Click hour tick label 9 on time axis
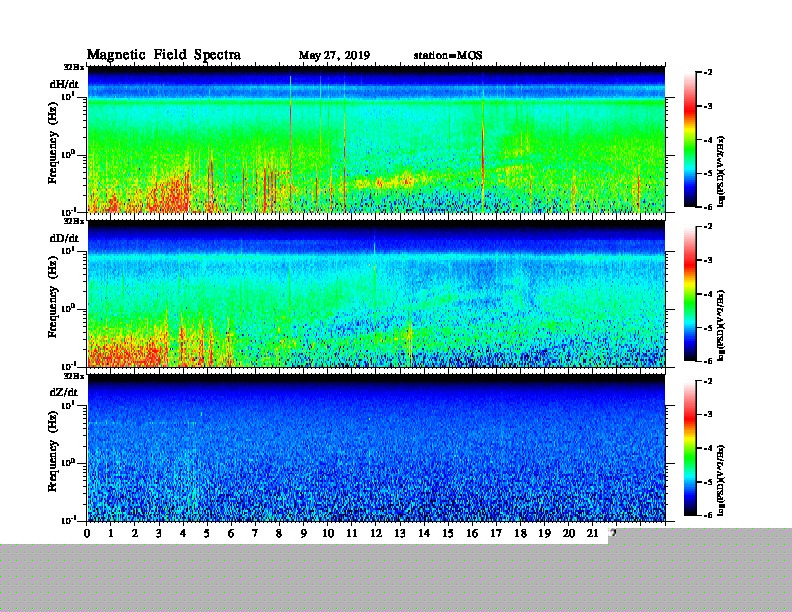792x612 pixels. [304, 533]
